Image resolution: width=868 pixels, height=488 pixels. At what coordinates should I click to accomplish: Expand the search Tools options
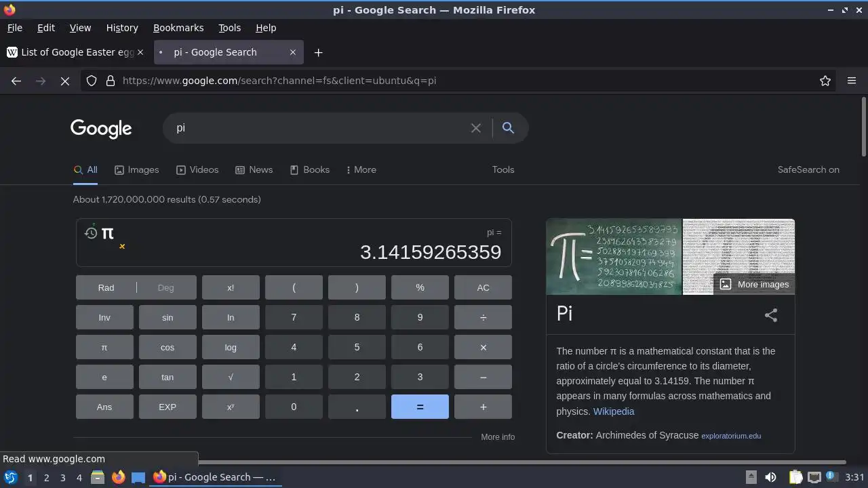[x=503, y=169]
